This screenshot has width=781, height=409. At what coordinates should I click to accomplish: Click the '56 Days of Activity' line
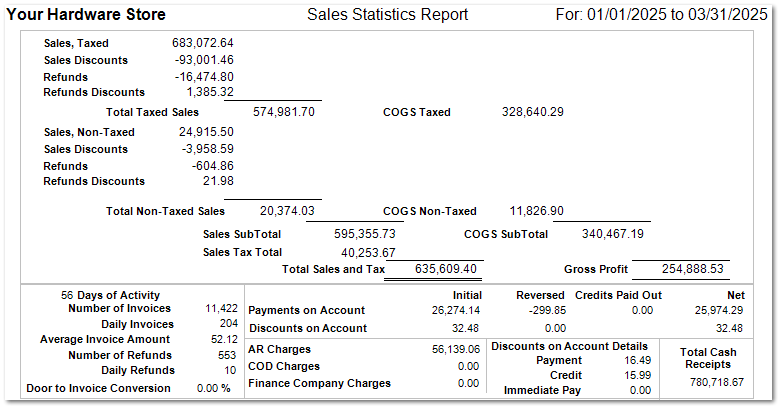[111, 295]
